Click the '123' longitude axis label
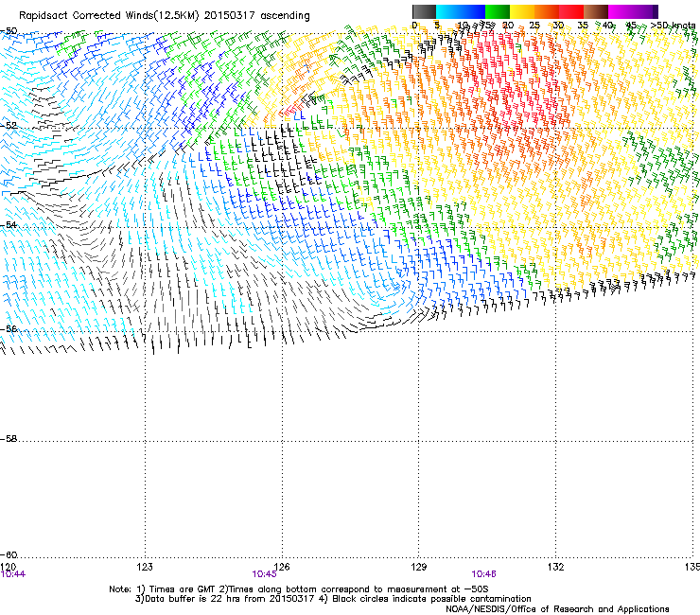 tap(145, 567)
